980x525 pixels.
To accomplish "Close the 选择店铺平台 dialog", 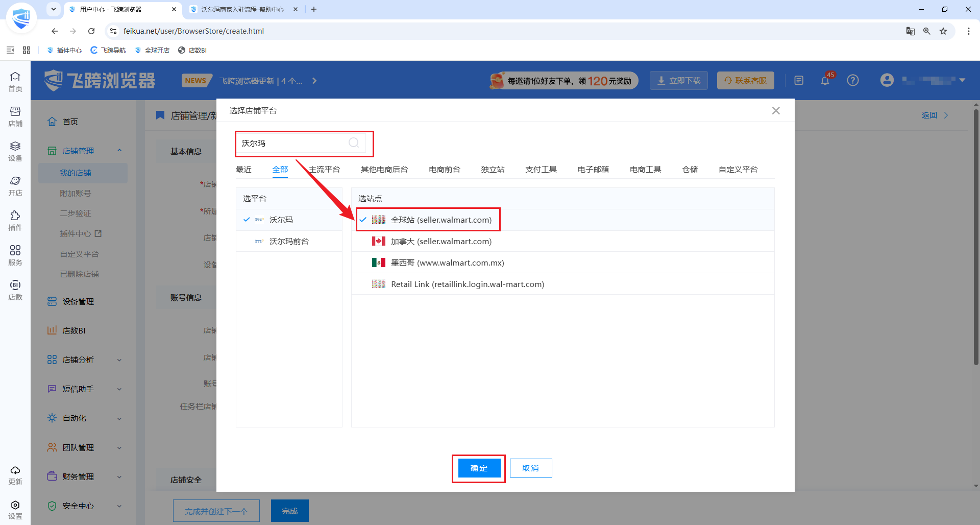I will point(776,110).
